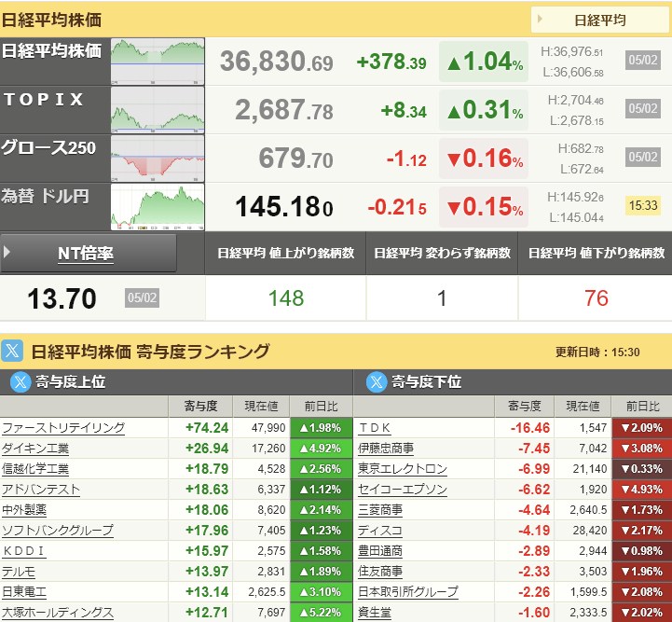Expand the arrow beside NT倍率
The width and height of the screenshot is (672, 622).
[x=7, y=252]
